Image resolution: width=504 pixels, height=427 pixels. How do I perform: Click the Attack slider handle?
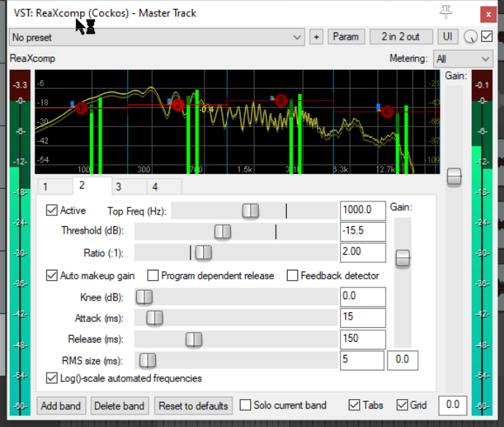point(155,318)
